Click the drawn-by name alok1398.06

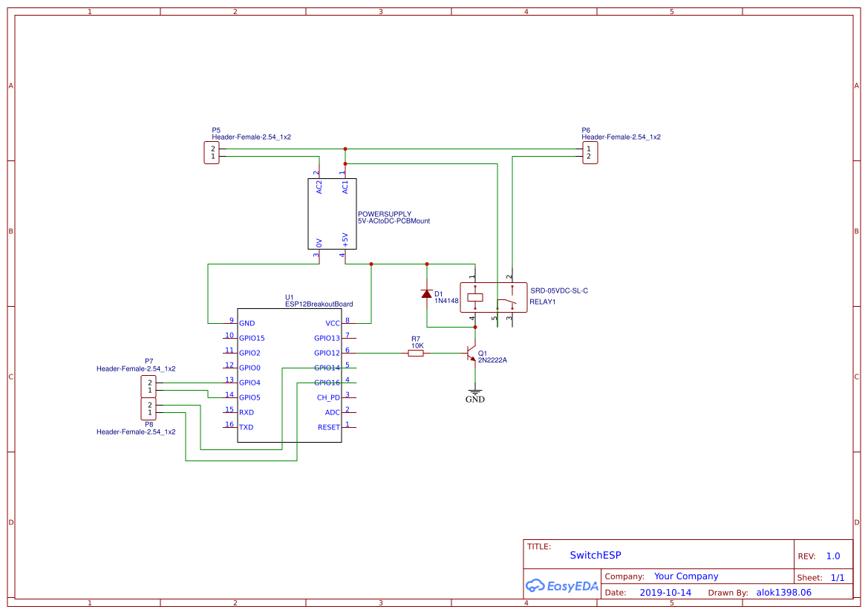pyautogui.click(x=783, y=592)
